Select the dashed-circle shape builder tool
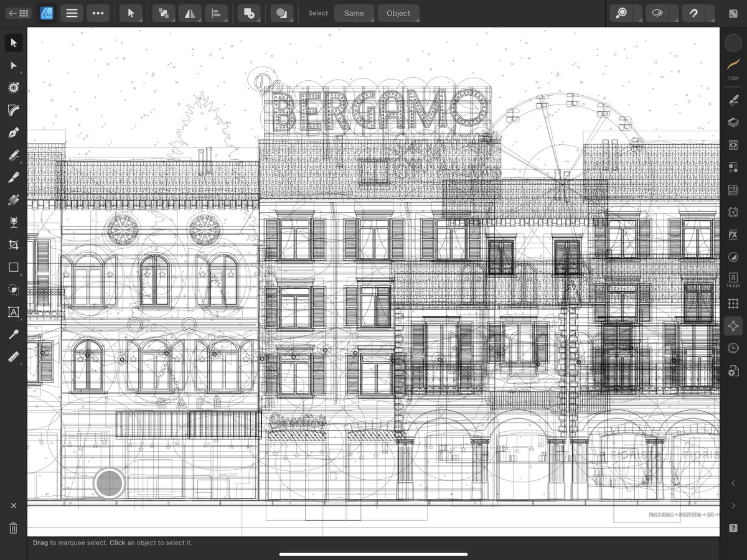The width and height of the screenshot is (747, 560). tap(13, 290)
